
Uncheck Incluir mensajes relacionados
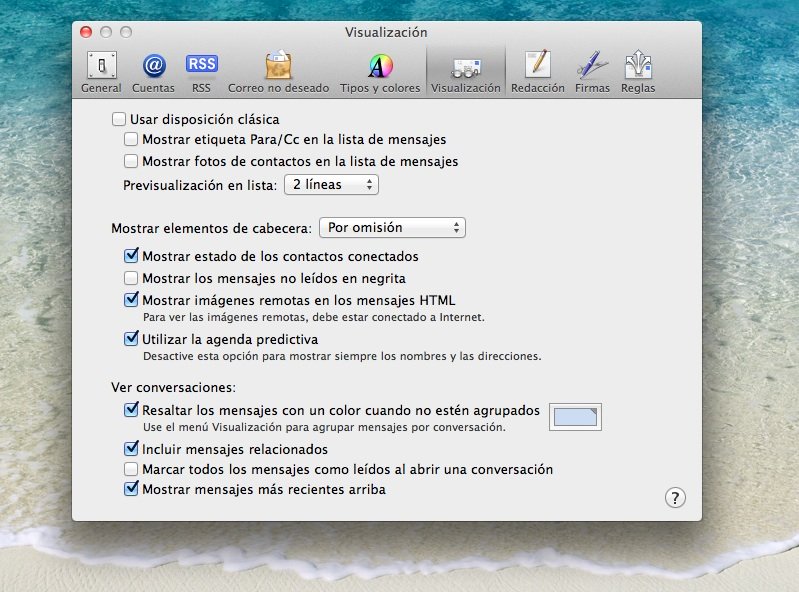131,449
